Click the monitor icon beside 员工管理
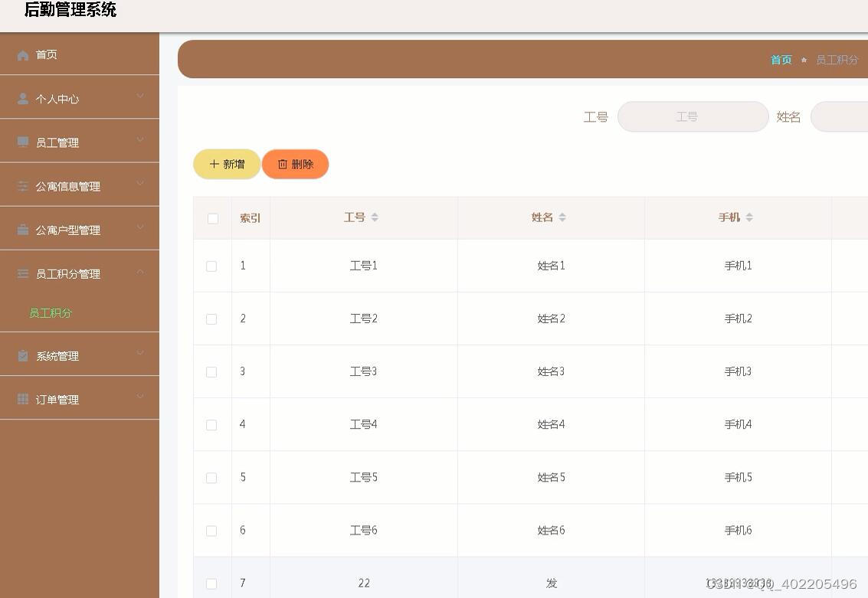868x598 pixels. 23,142
